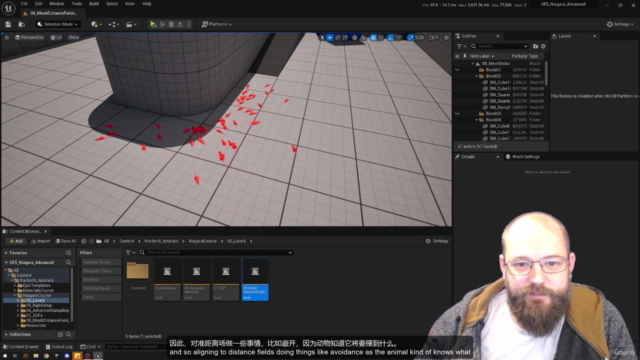Activate the Scale tool in viewport

(345, 38)
